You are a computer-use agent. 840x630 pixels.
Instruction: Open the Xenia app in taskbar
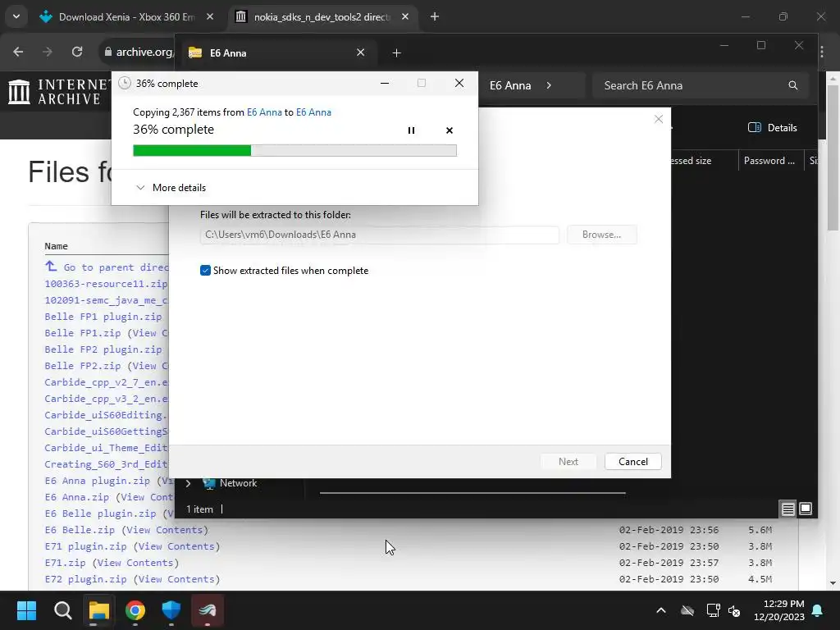click(208, 610)
